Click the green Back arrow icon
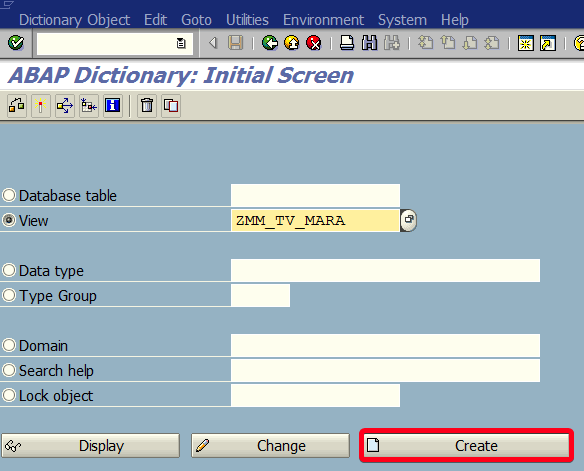The width and height of the screenshot is (584, 471). click(270, 43)
